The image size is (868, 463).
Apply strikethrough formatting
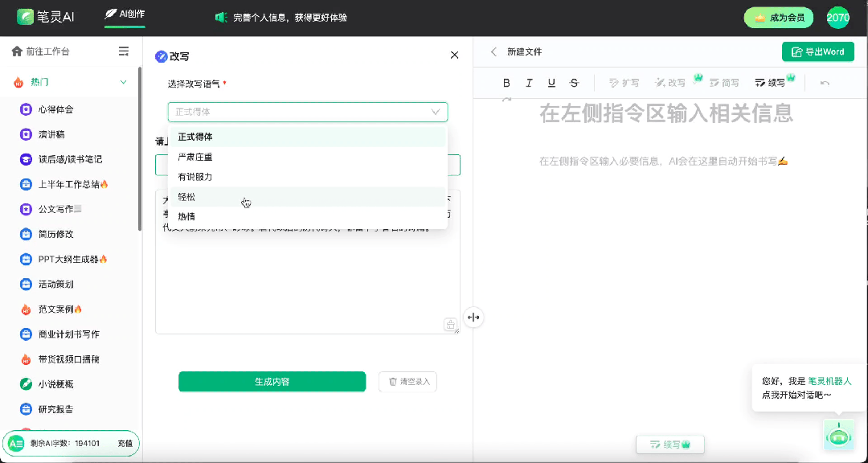[574, 83]
